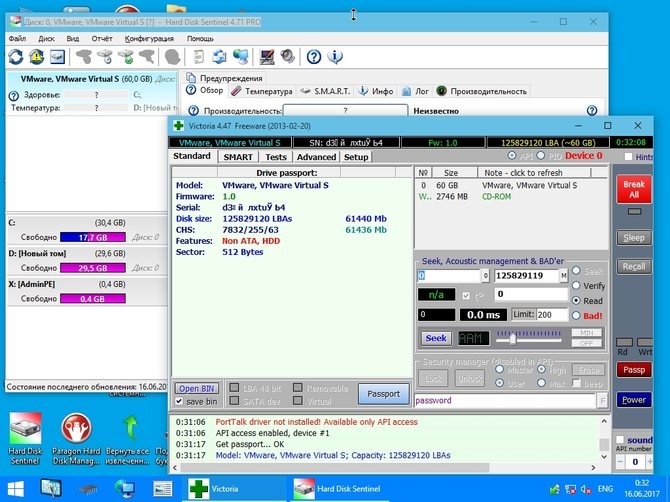The width and height of the screenshot is (670, 502).
Task: Open the Файл menu
Action: click(x=18, y=38)
